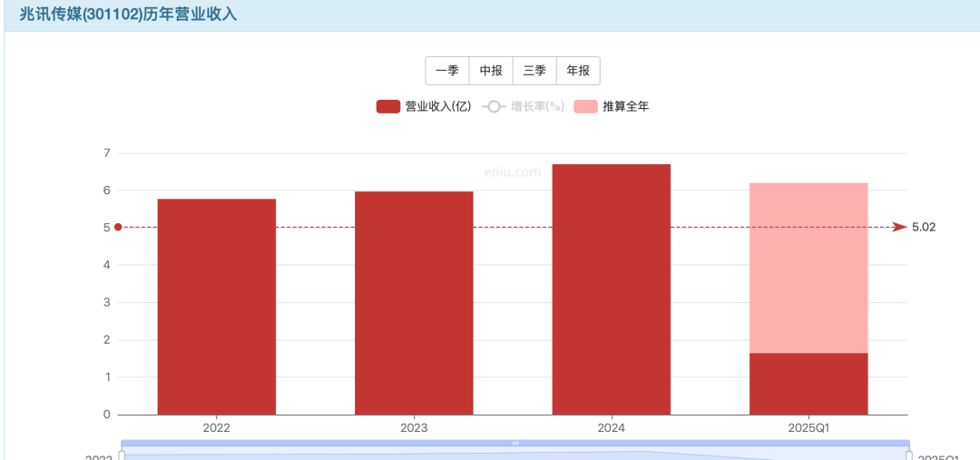The image size is (980, 460).
Task: Click the 2024 x-axis label
Action: pyautogui.click(x=612, y=428)
